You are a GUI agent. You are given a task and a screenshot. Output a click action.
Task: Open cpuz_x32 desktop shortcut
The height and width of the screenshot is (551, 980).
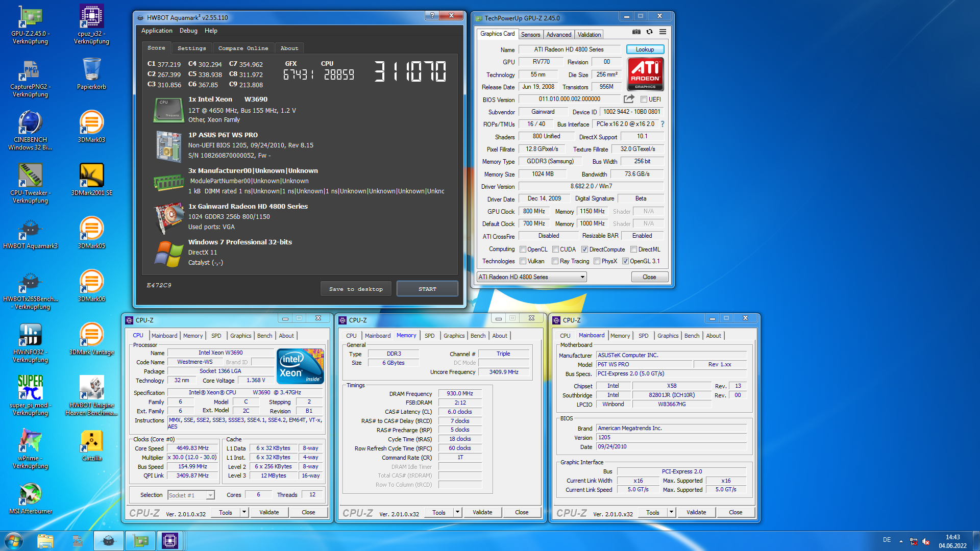tap(92, 24)
